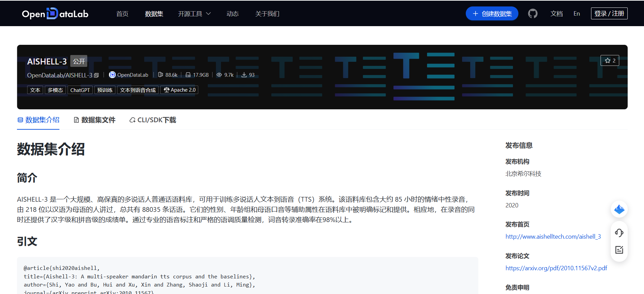The height and width of the screenshot is (294, 644).
Task: Switch to the CLI/SDK下载 tab
Action: point(153,120)
